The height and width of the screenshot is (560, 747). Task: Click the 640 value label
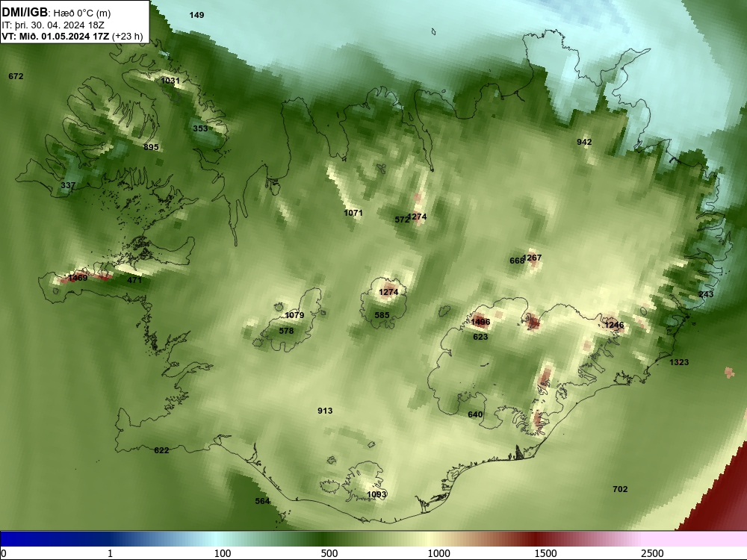475,414
